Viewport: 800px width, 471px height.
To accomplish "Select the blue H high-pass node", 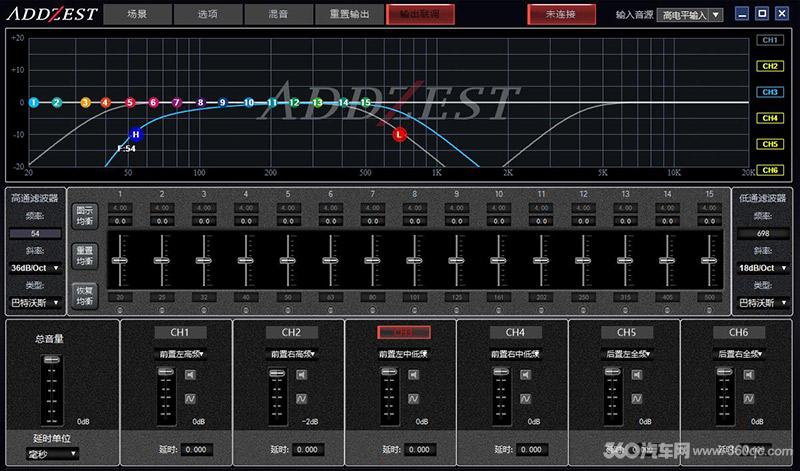I will tap(135, 135).
